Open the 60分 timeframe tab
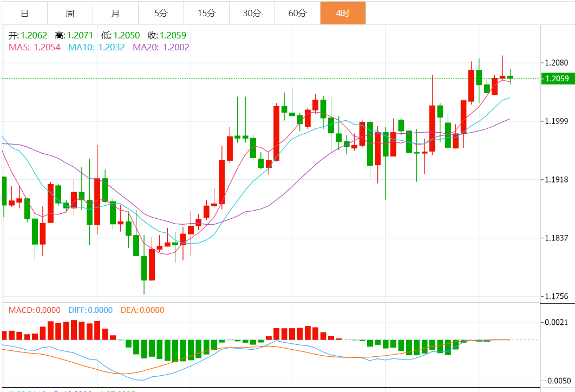 click(x=297, y=13)
